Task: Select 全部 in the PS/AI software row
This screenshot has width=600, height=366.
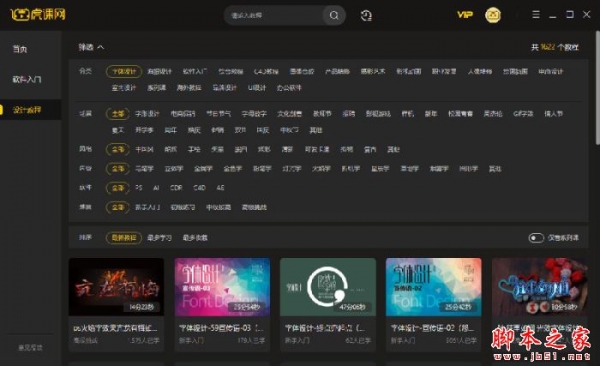Action: point(118,188)
